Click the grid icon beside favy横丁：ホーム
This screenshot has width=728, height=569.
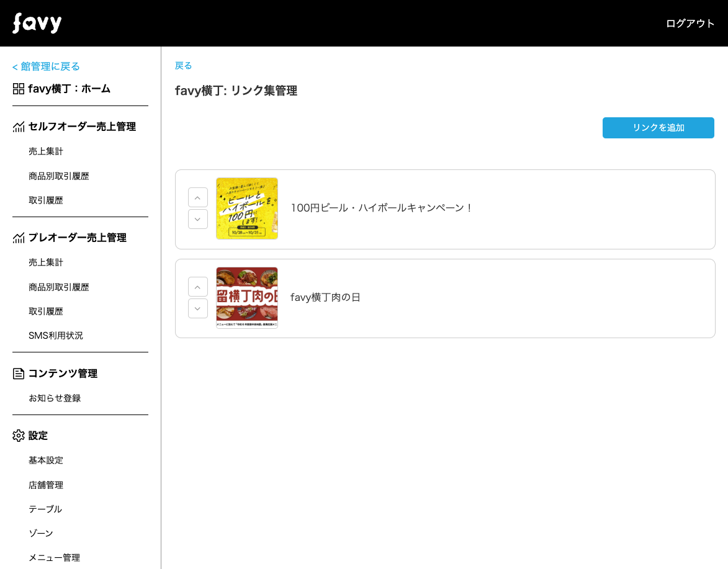pos(19,89)
